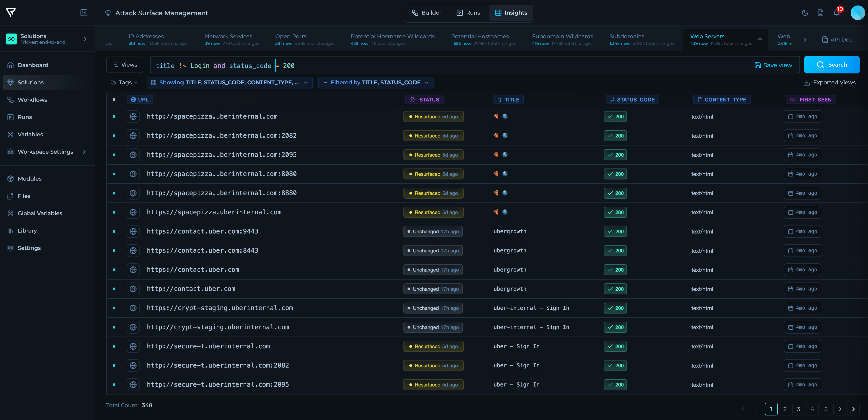Viewport: 868px width, 420px height.
Task: Expand the Showing columns dropdown
Action: click(x=229, y=83)
